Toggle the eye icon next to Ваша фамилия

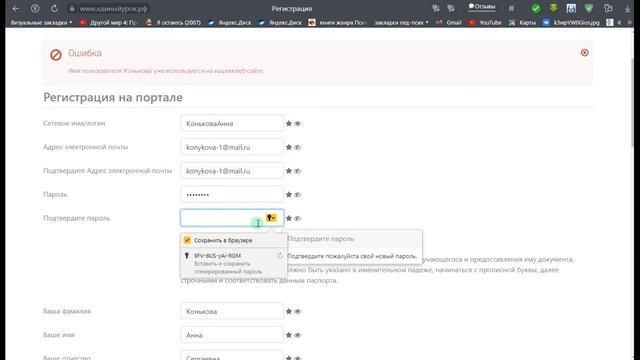pos(298,311)
